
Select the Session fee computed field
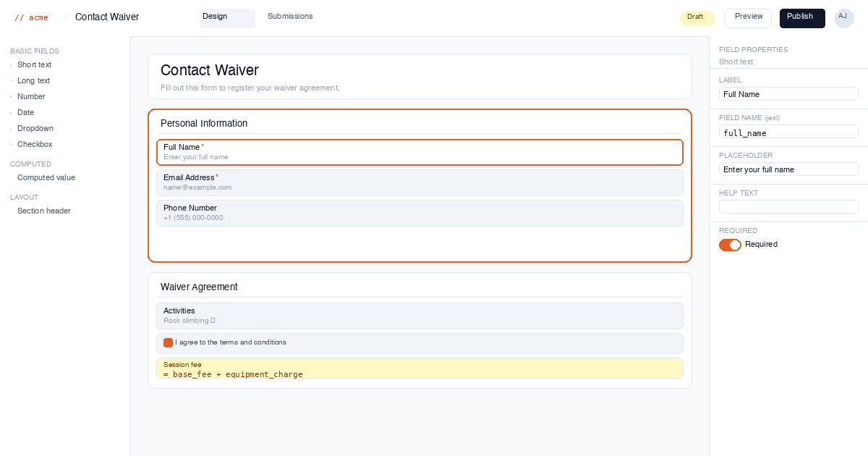pos(420,368)
